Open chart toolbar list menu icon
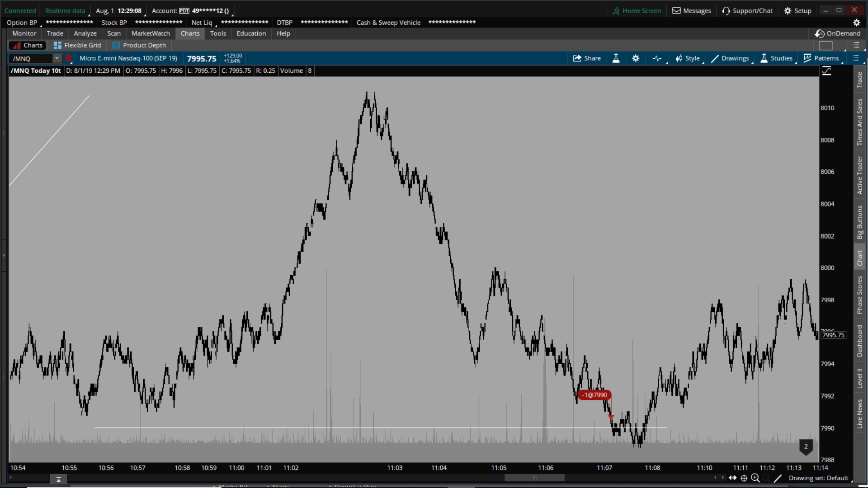The height and width of the screenshot is (488, 868). point(855,58)
